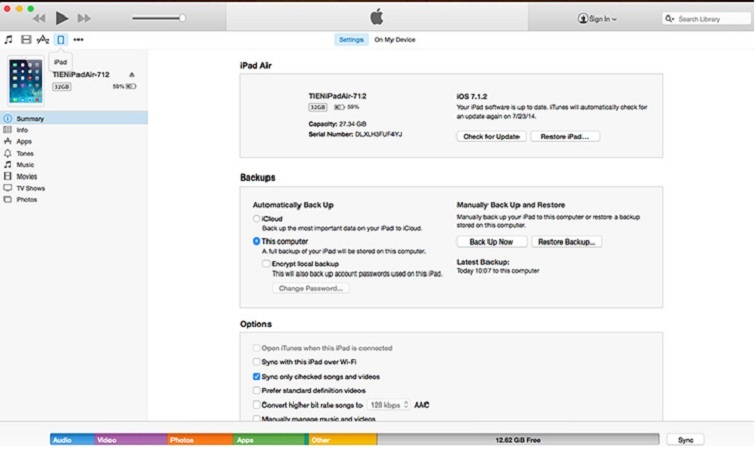Eject the iPad using the eject icon

tap(132, 74)
